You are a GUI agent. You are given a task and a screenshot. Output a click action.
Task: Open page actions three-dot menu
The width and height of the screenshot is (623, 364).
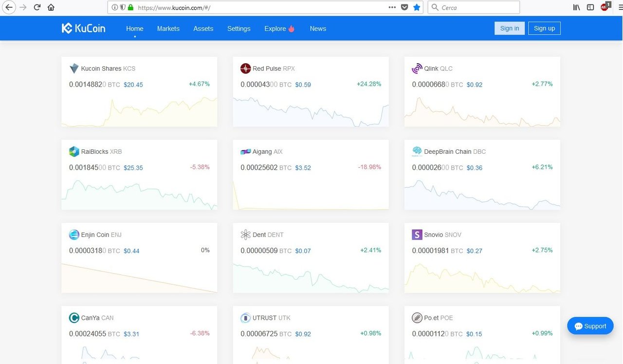392,7
